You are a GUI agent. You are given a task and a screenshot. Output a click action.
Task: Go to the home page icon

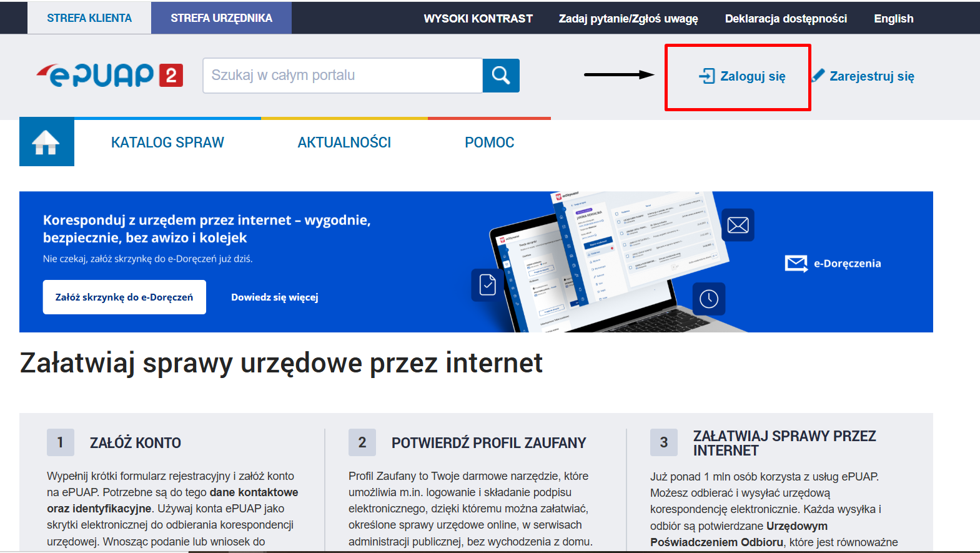point(46,142)
